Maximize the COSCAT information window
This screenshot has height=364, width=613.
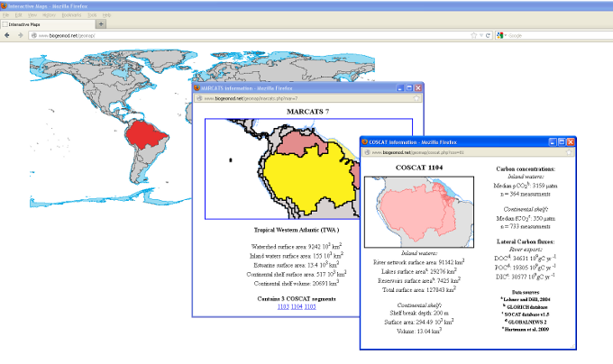(x=562, y=141)
